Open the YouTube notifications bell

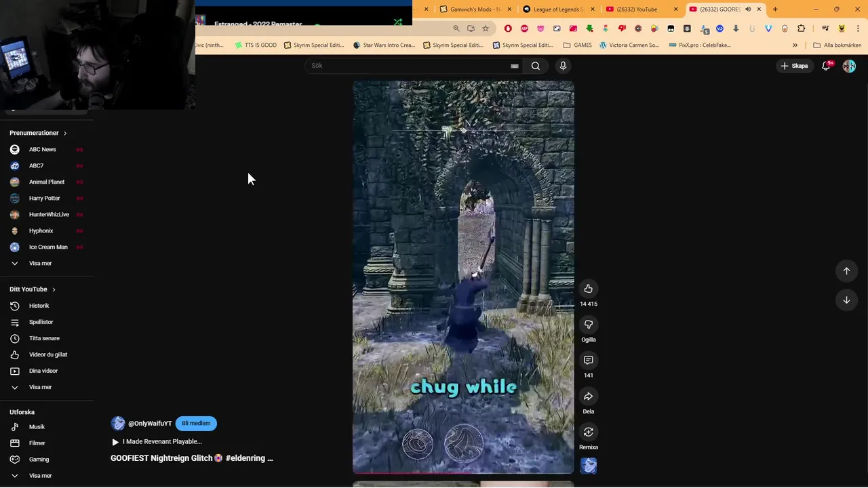pos(826,66)
